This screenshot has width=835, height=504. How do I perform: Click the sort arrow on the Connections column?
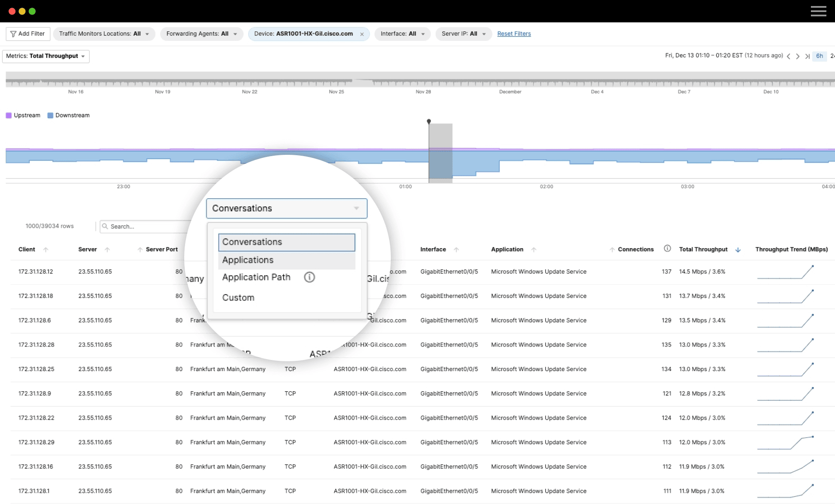(613, 249)
